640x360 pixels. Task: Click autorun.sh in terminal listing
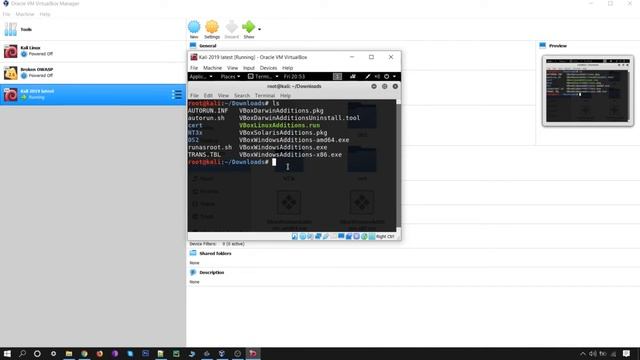point(206,118)
